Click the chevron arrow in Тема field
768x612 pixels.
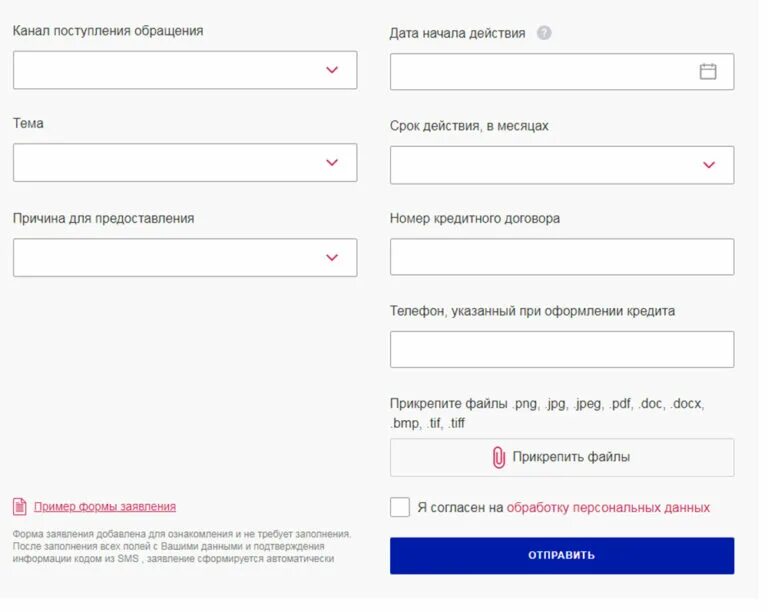click(x=332, y=162)
